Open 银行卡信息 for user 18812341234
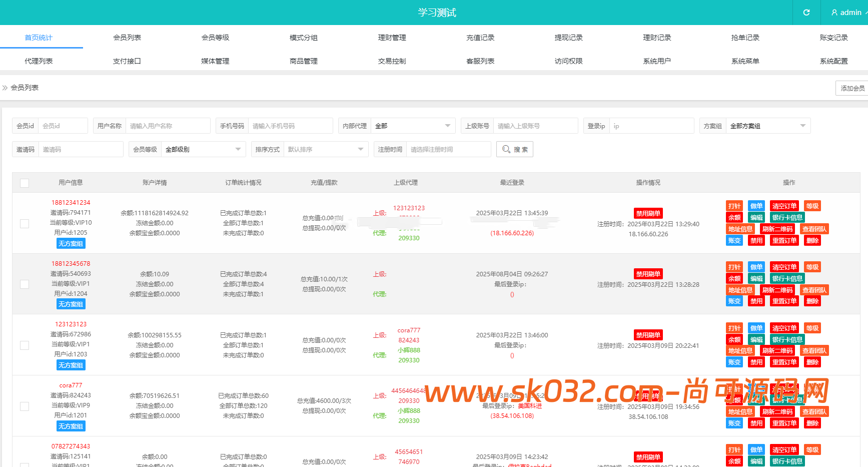The image size is (868, 467). [786, 217]
